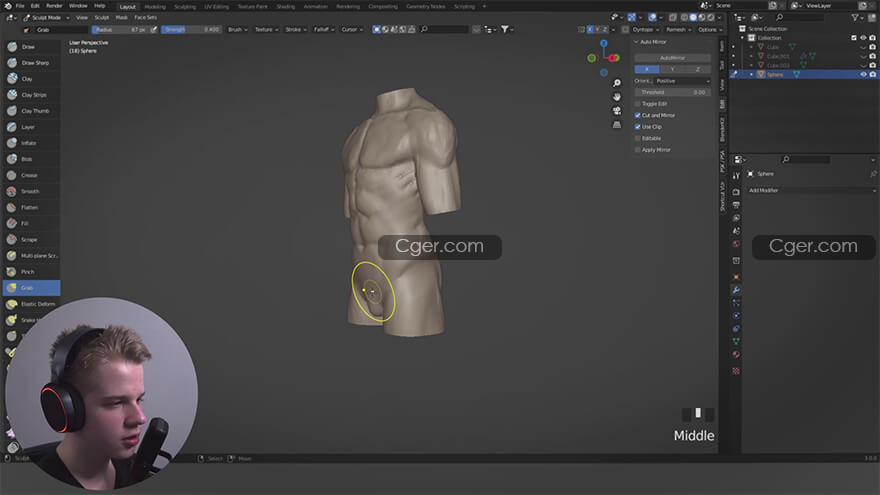Toggle Collection visibility eye icon
The width and height of the screenshot is (880, 495).
[x=863, y=38]
